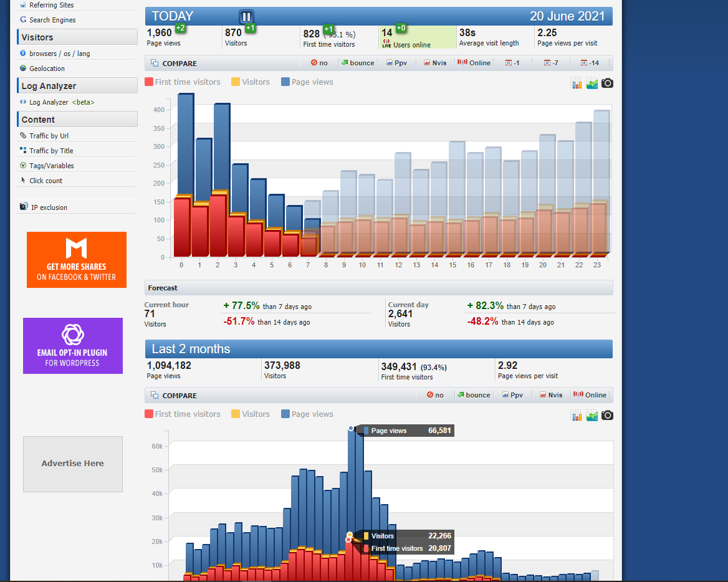Toggle Visitors series in Last 2 months chart
The height and width of the screenshot is (582, 728).
click(250, 414)
